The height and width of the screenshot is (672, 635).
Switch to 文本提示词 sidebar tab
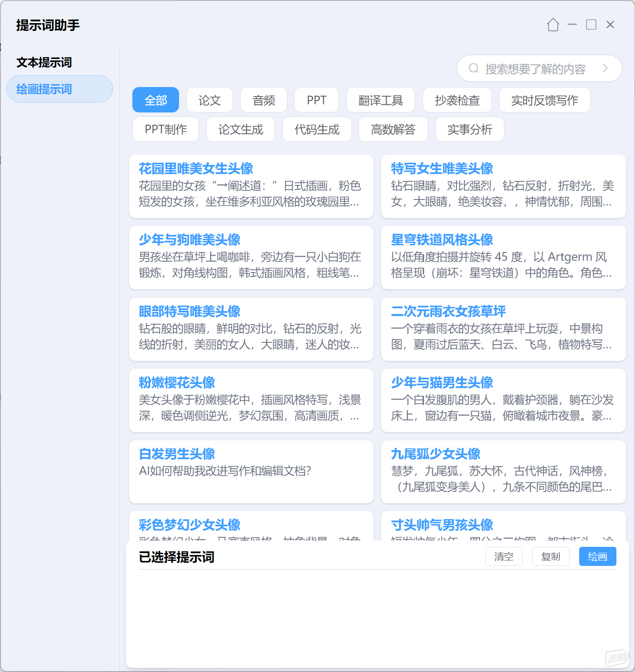coord(44,63)
